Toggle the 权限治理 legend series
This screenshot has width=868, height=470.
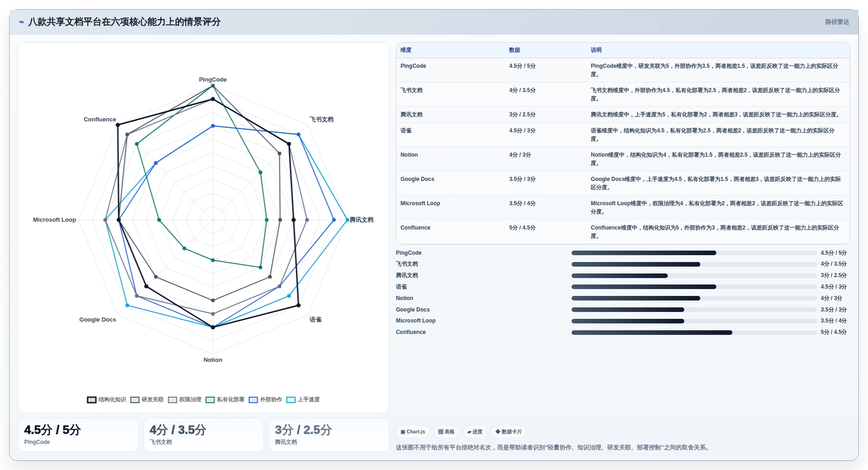pyautogui.click(x=185, y=399)
